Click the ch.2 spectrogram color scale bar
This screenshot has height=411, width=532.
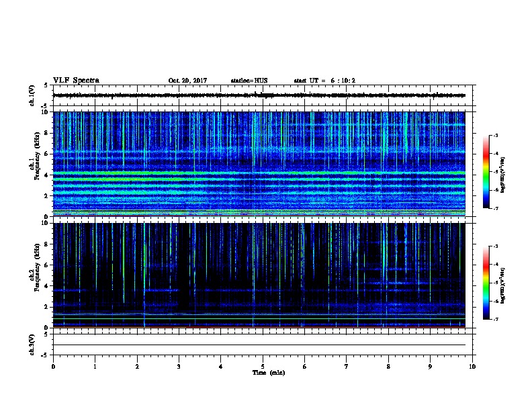[486, 283]
